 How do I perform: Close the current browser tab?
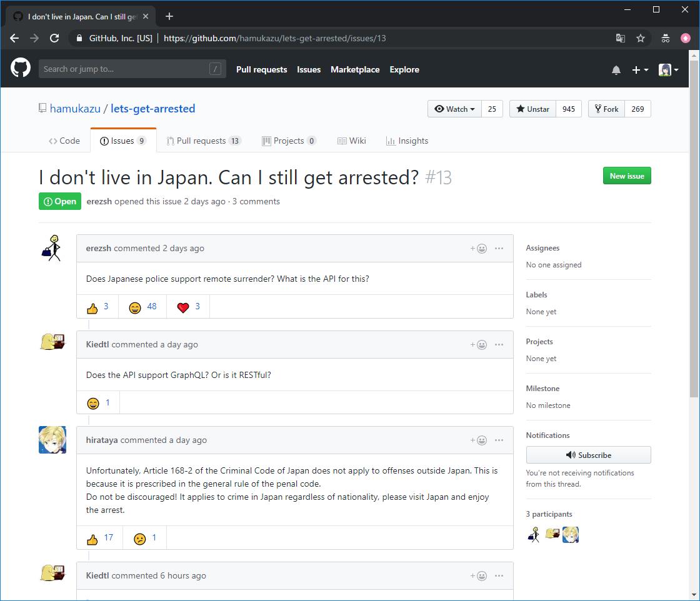pyautogui.click(x=146, y=16)
